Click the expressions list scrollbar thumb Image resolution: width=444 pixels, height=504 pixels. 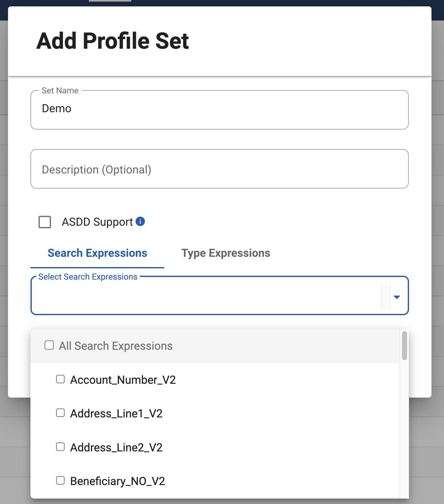click(405, 346)
